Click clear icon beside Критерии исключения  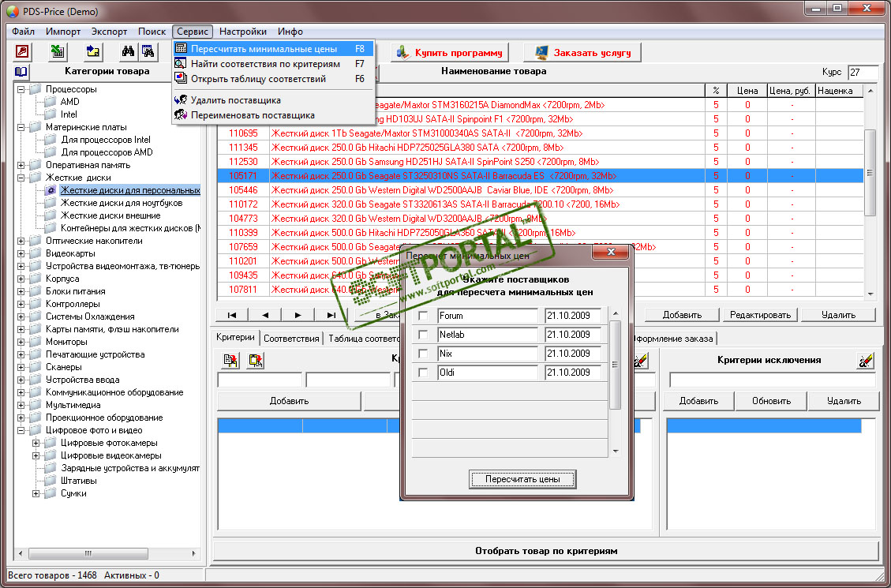coord(865,360)
